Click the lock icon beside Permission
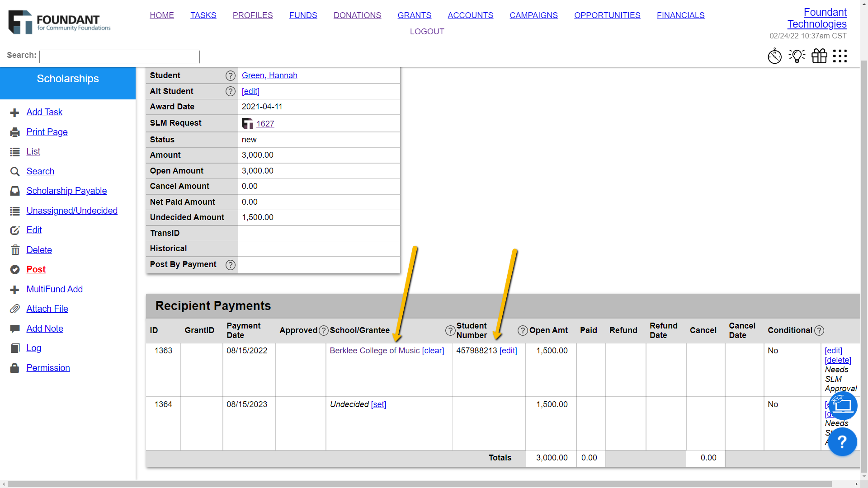 click(x=15, y=368)
